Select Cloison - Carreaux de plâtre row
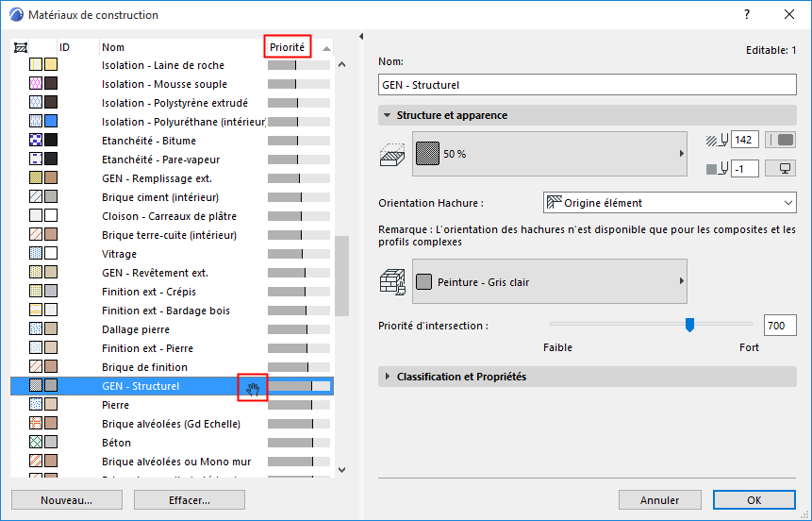812x521 pixels. pos(172,215)
